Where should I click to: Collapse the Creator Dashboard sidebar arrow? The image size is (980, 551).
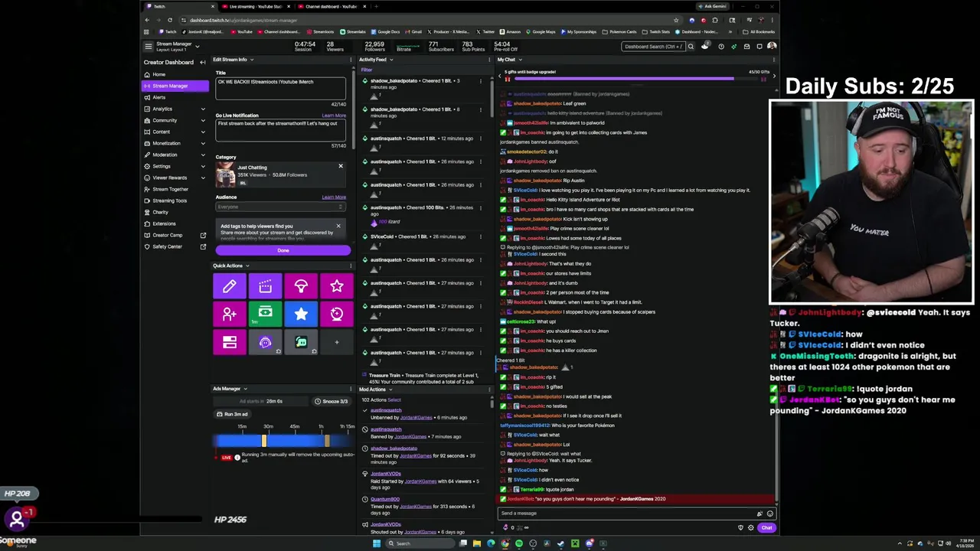click(202, 62)
